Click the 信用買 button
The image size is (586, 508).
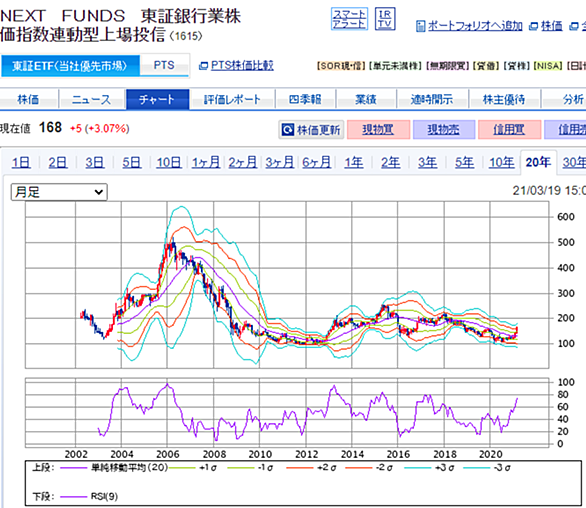pos(509,130)
